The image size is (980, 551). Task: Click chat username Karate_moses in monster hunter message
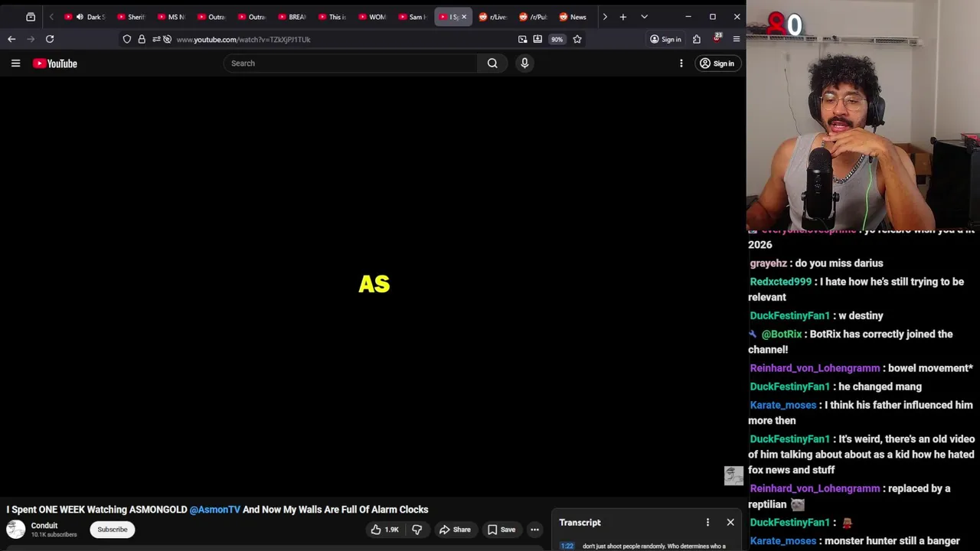[x=783, y=541]
